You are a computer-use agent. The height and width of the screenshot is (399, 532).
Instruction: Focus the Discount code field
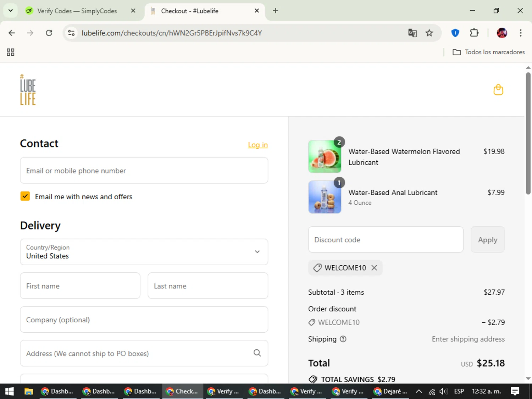click(x=386, y=240)
